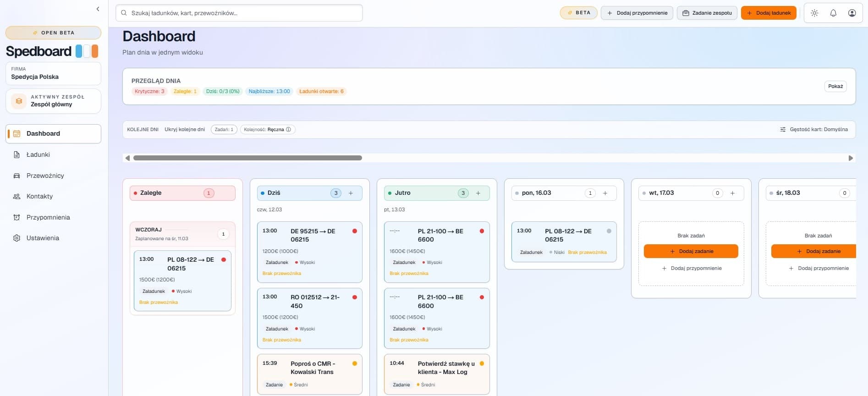Open the Firma Spedycja Polska selector
The image size is (868, 396).
pos(53,73)
